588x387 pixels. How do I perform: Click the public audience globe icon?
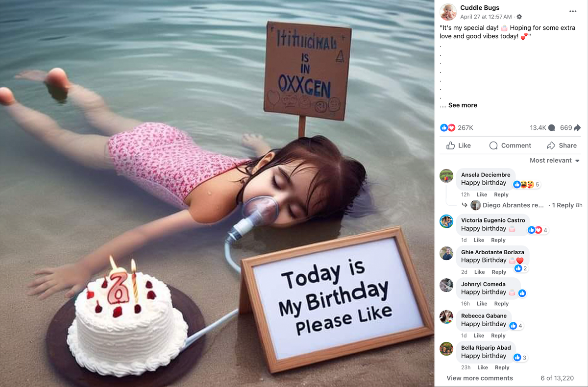click(519, 17)
